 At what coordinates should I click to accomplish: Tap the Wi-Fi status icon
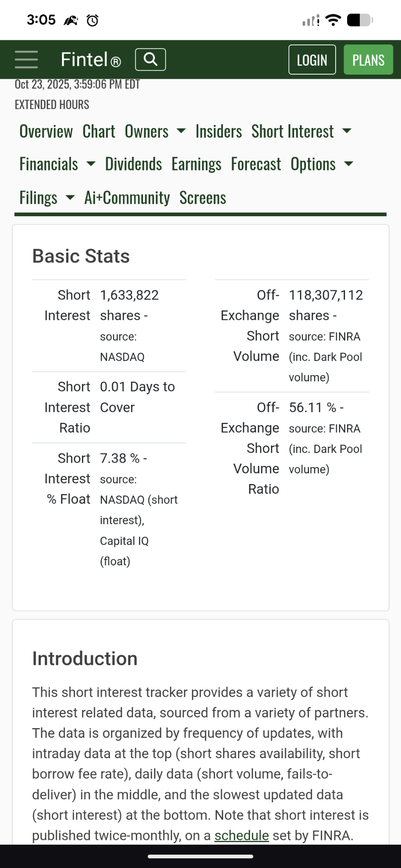pyautogui.click(x=333, y=20)
